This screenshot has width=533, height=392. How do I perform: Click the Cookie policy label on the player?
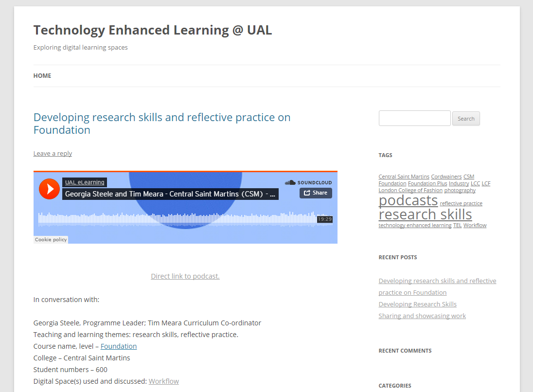(50, 239)
